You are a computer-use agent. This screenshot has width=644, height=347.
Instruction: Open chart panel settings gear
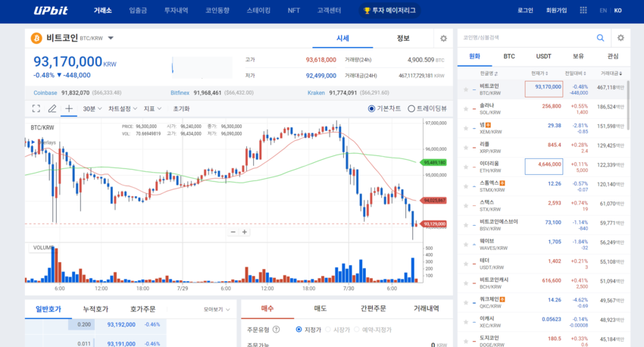[x=443, y=38]
